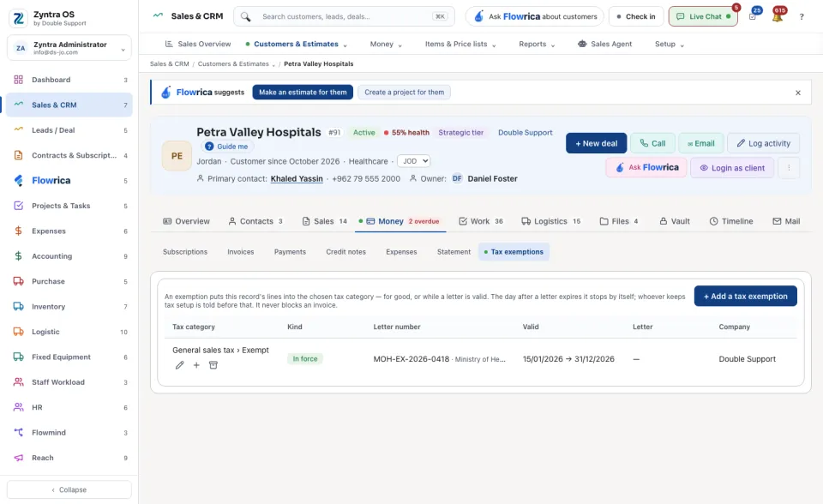Click Login as client
This screenshot has width=823, height=504.
731,168
